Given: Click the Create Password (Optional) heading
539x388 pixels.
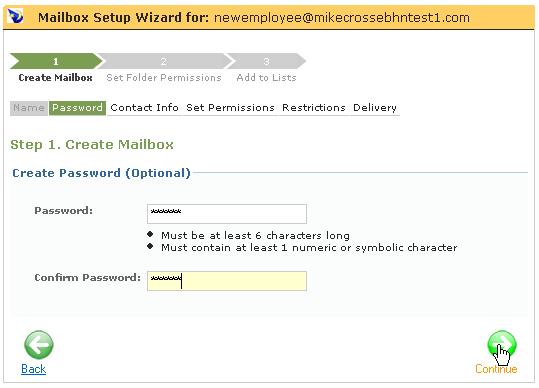Looking at the screenshot, I should [101, 173].
